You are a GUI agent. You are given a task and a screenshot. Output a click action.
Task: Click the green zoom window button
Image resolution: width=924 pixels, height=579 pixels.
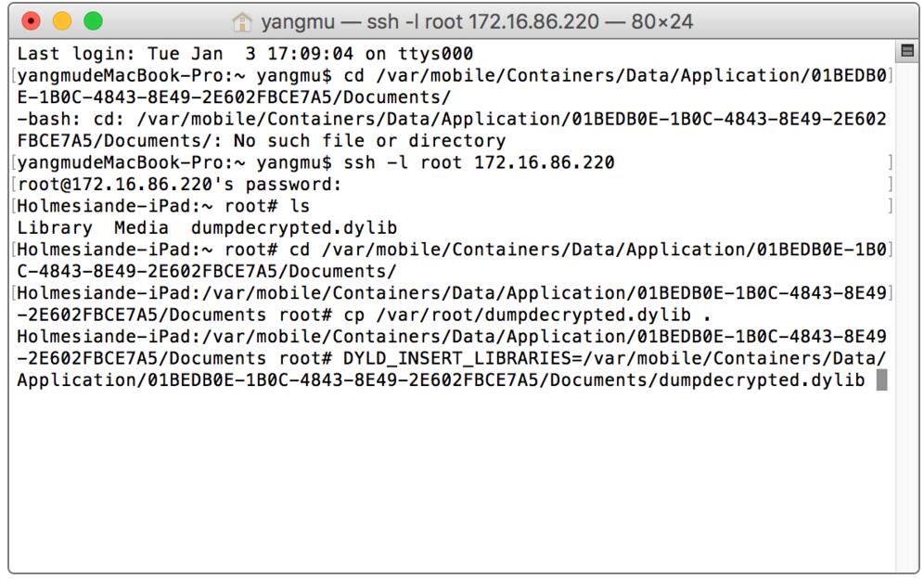[x=94, y=19]
